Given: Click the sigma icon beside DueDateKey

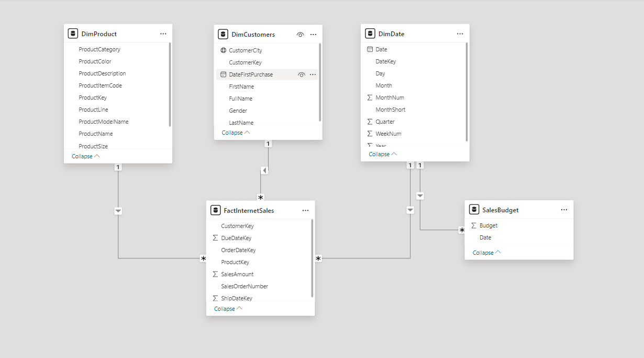Looking at the screenshot, I should (x=215, y=238).
